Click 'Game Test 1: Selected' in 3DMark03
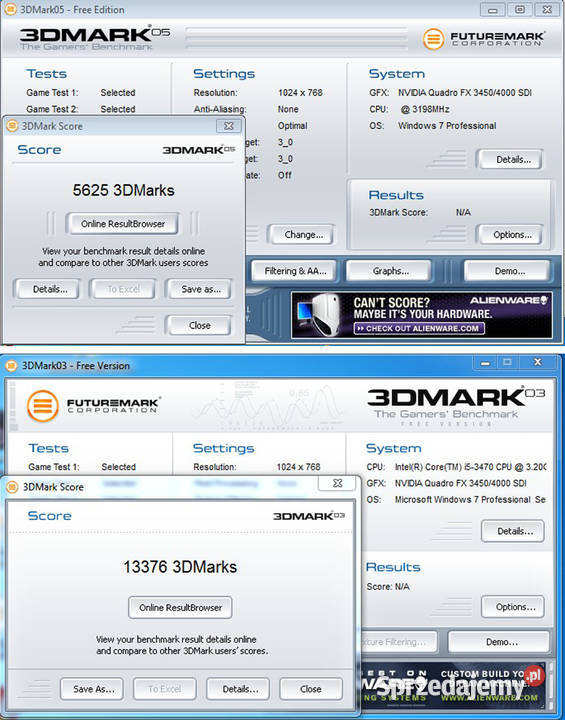 [x=82, y=467]
